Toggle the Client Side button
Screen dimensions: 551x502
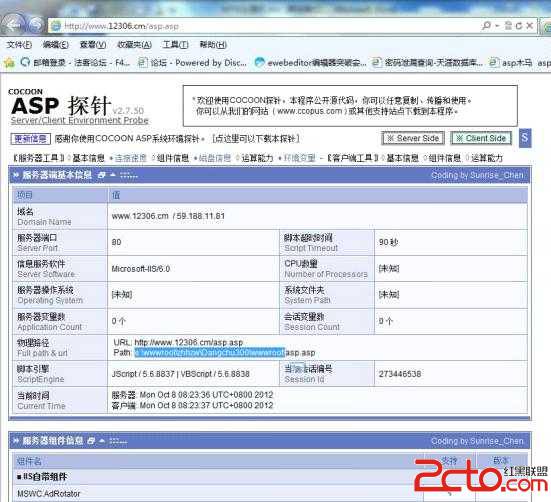pos(481,138)
